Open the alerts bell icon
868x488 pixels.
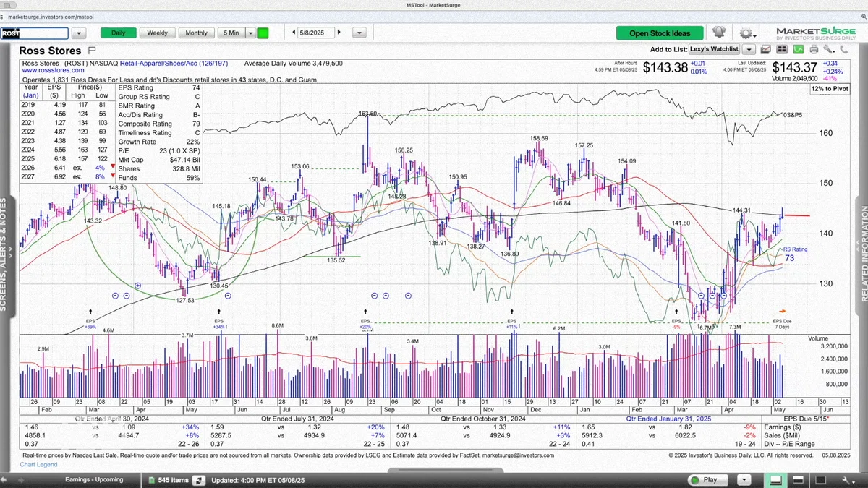click(718, 33)
